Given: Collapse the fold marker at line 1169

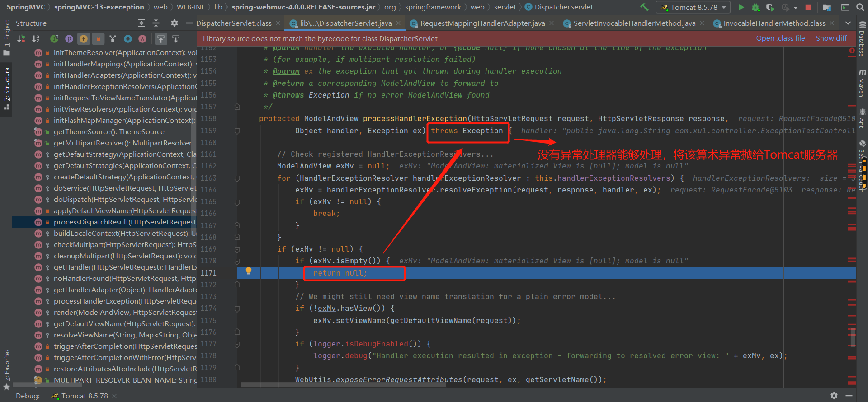Looking at the screenshot, I should (x=237, y=249).
